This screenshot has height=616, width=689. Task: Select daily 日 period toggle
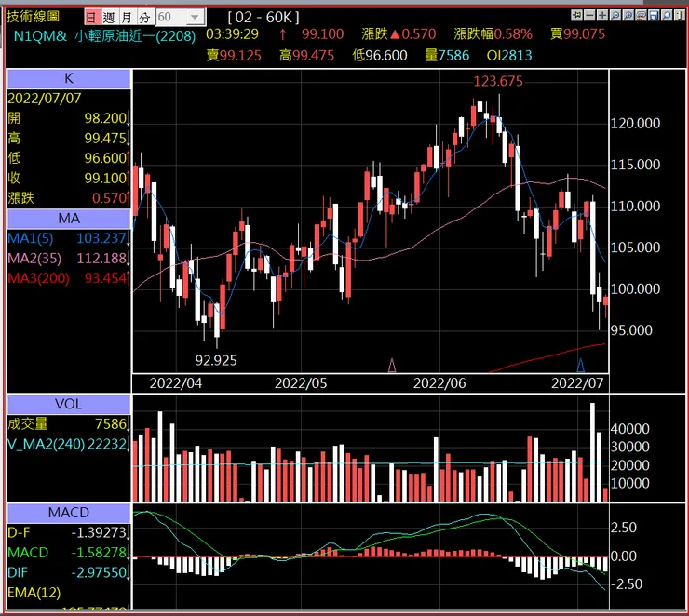[x=91, y=17]
